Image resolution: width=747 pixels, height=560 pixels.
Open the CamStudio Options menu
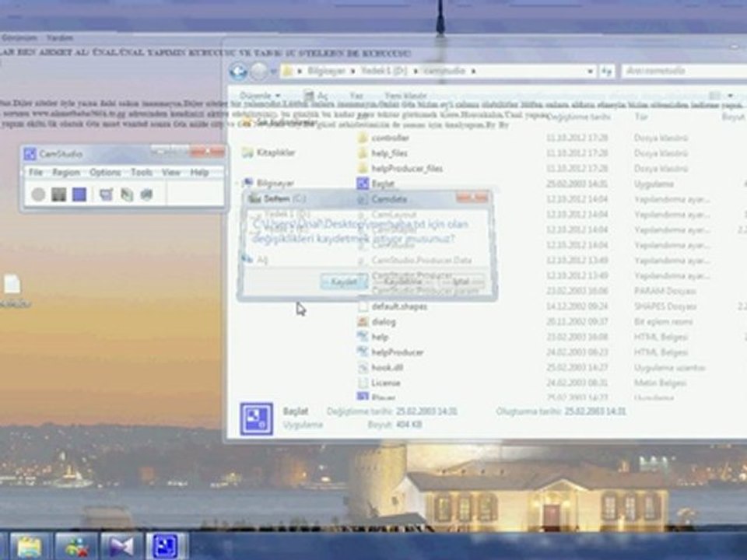(x=105, y=173)
